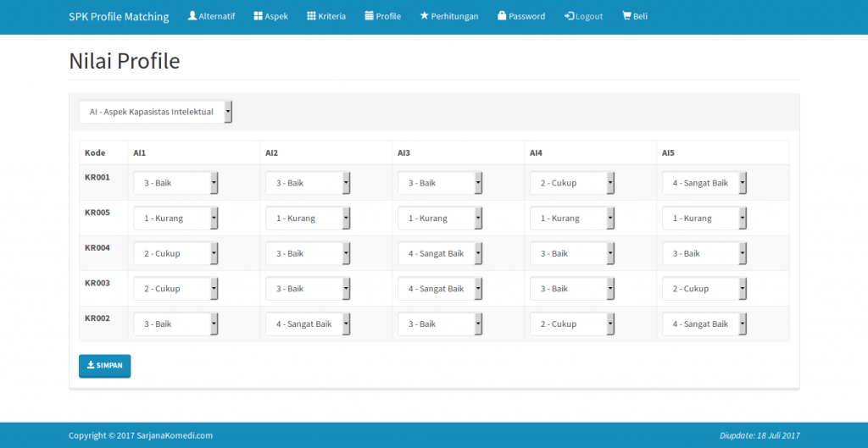The image size is (868, 448).
Task: Open KR005 AI4 Kurang dropdown
Action: (x=572, y=218)
